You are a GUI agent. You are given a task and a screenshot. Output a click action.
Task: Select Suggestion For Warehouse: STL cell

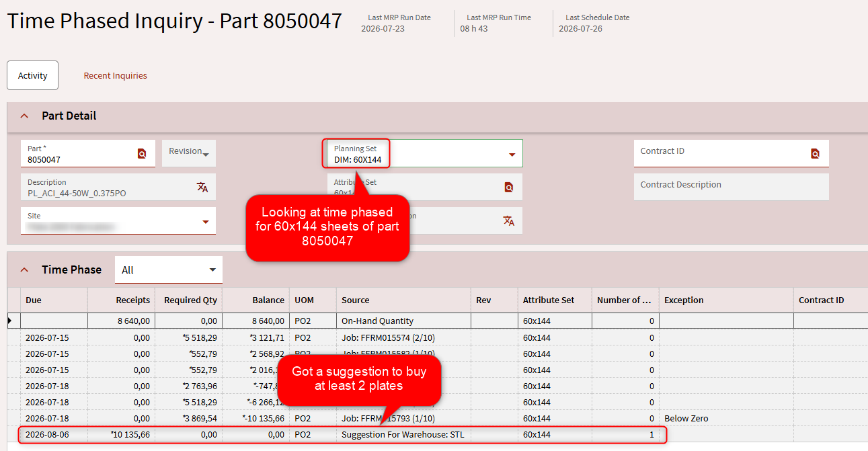pos(403,435)
